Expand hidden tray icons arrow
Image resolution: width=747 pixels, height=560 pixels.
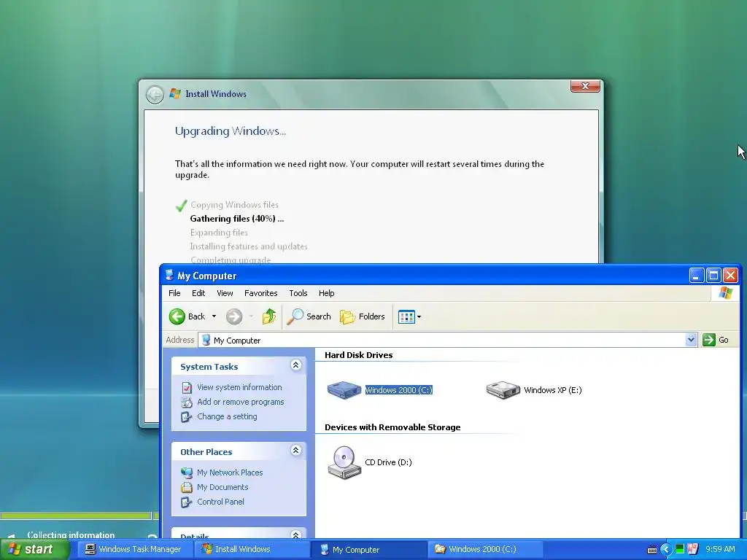click(x=665, y=550)
